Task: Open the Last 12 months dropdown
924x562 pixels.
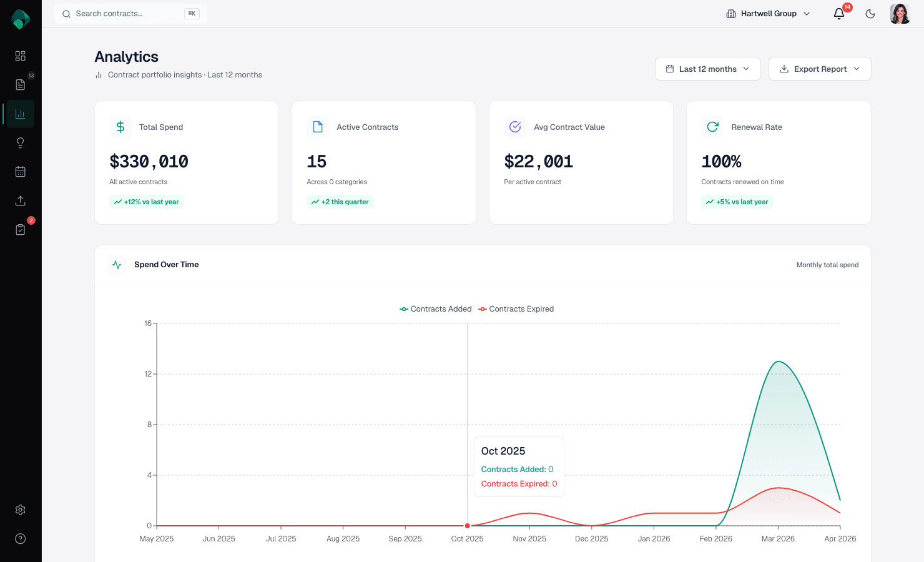Action: 707,69
